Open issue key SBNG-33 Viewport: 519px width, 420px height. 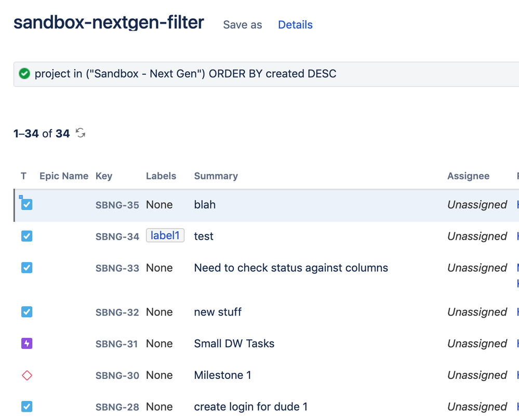click(117, 268)
